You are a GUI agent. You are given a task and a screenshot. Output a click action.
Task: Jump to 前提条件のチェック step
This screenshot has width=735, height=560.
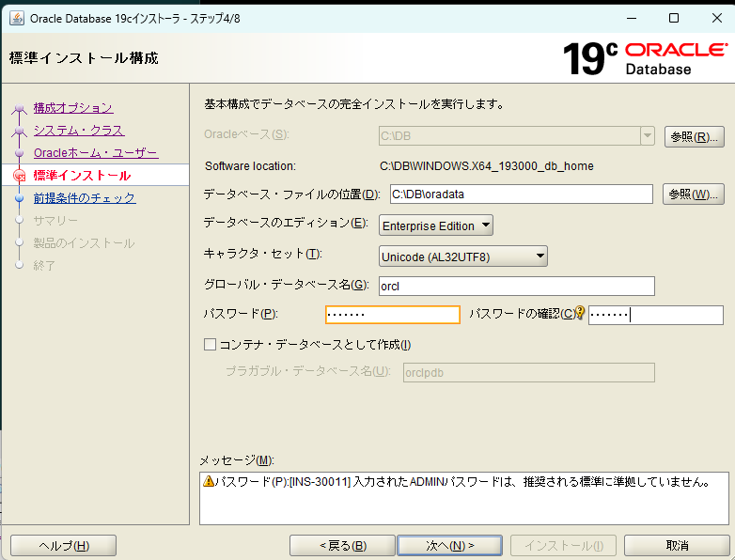[x=85, y=198]
